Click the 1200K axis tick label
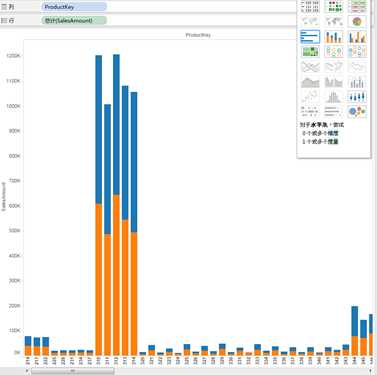This screenshot has height=375, width=377. tap(14, 56)
